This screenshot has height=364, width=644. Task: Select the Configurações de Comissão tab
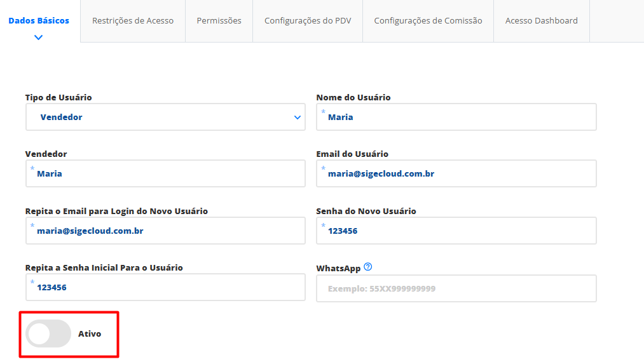428,21
